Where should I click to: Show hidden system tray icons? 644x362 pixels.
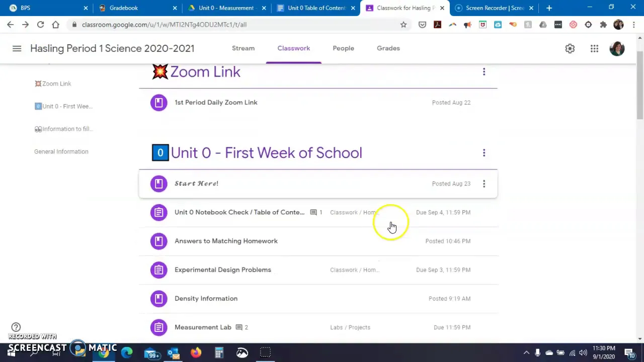(x=526, y=353)
